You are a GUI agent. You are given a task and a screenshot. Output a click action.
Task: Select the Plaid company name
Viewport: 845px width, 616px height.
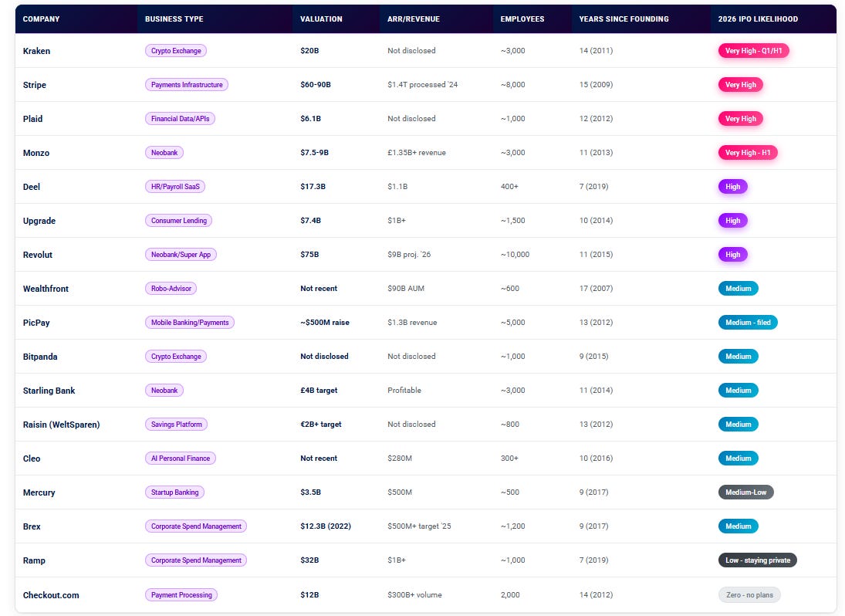(x=33, y=119)
